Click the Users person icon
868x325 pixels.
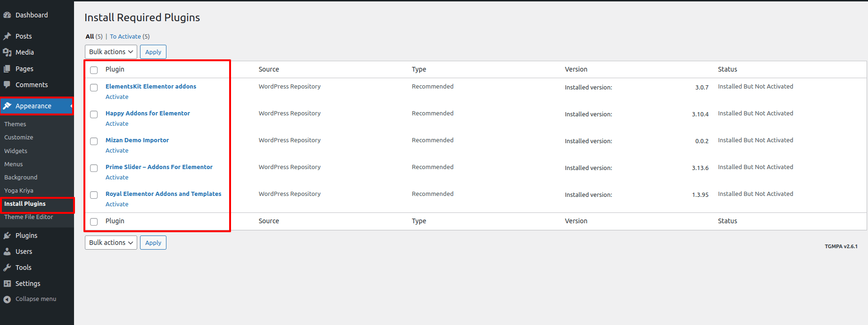point(7,252)
